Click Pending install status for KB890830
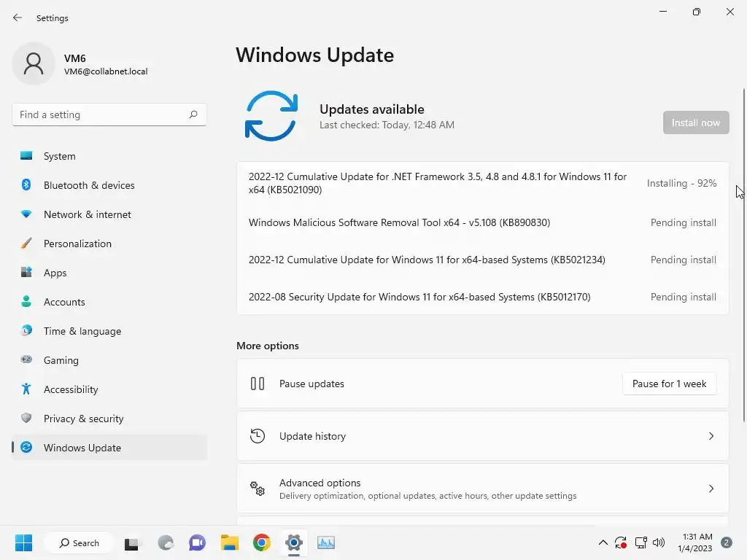 [683, 222]
